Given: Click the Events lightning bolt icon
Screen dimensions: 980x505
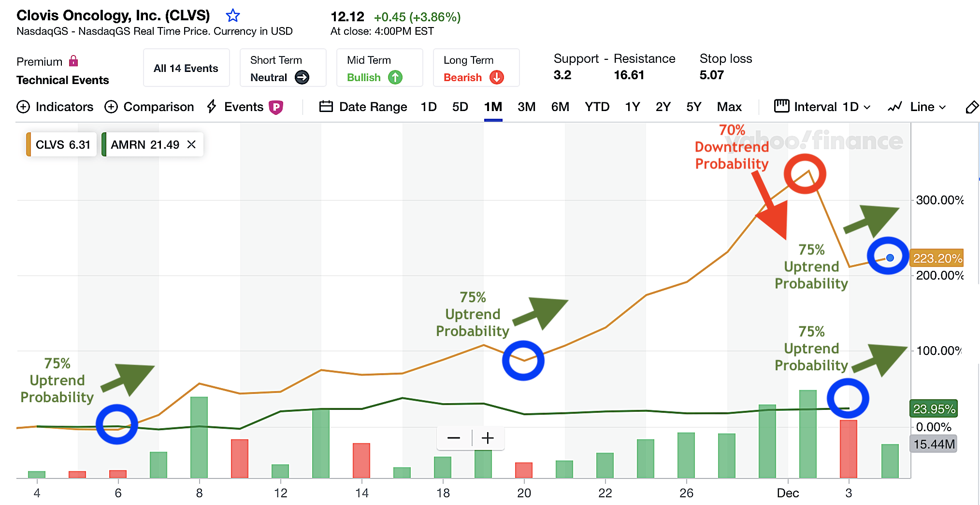Looking at the screenshot, I should [x=211, y=107].
